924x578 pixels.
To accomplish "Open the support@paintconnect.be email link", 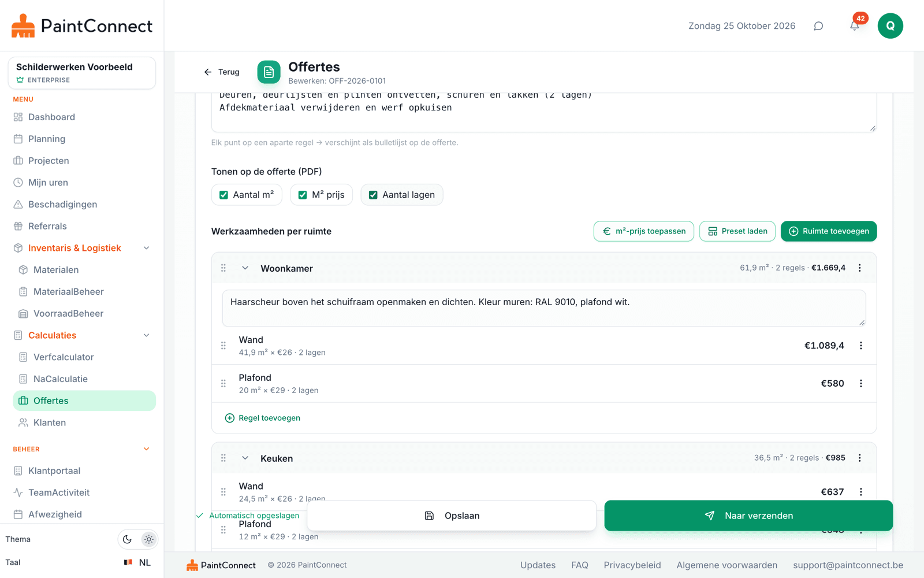I will pos(848,565).
